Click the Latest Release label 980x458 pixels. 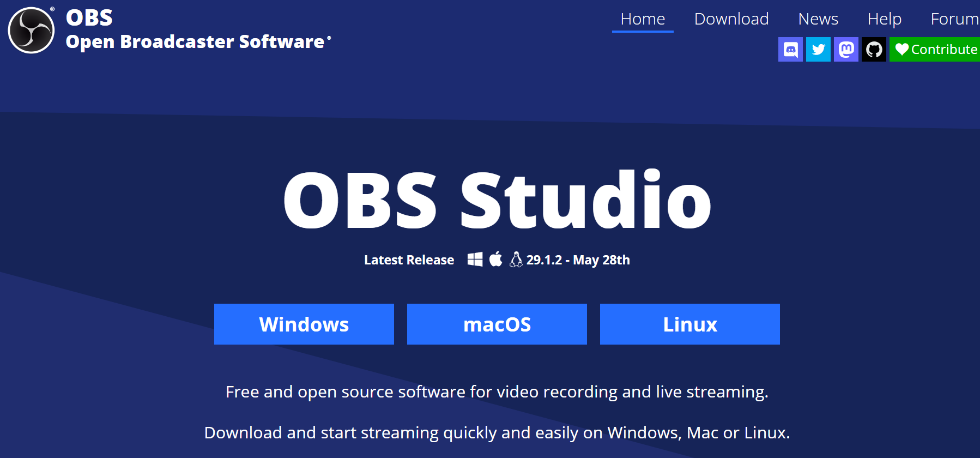point(409,260)
